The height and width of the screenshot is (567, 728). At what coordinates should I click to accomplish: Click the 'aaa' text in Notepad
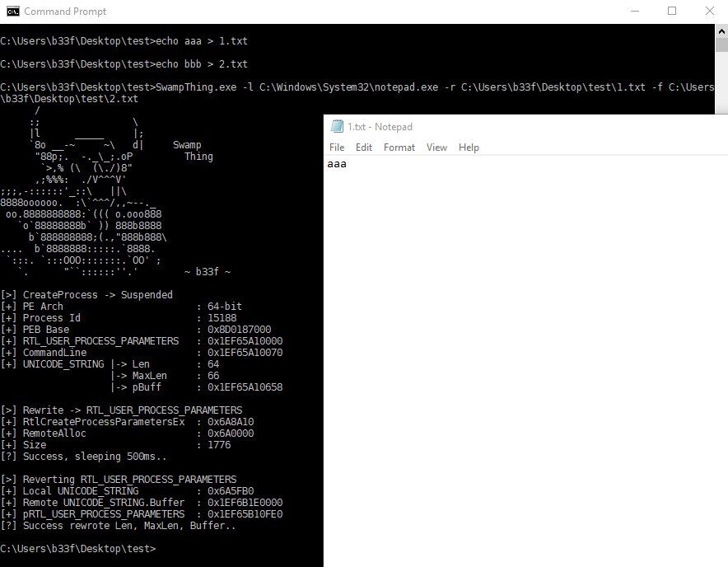[x=337, y=164]
